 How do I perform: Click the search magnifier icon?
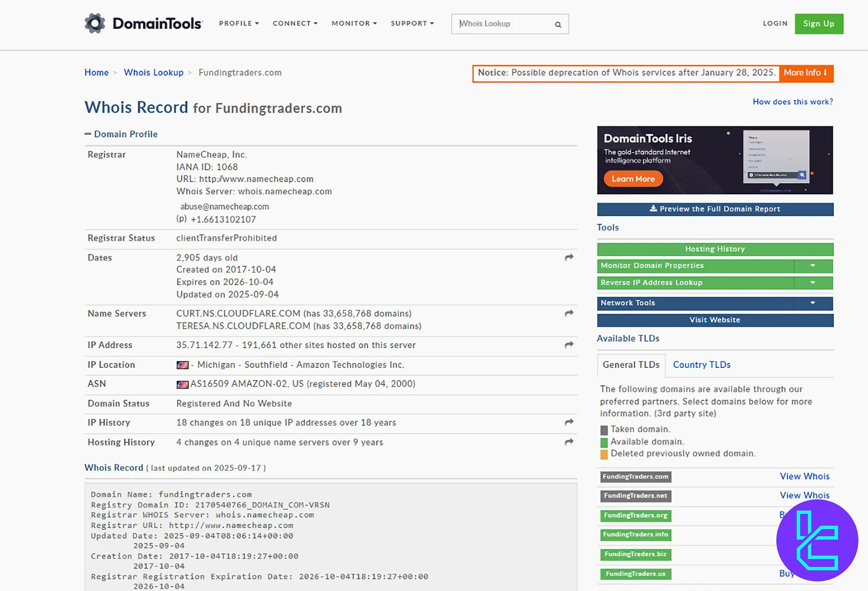[558, 25]
